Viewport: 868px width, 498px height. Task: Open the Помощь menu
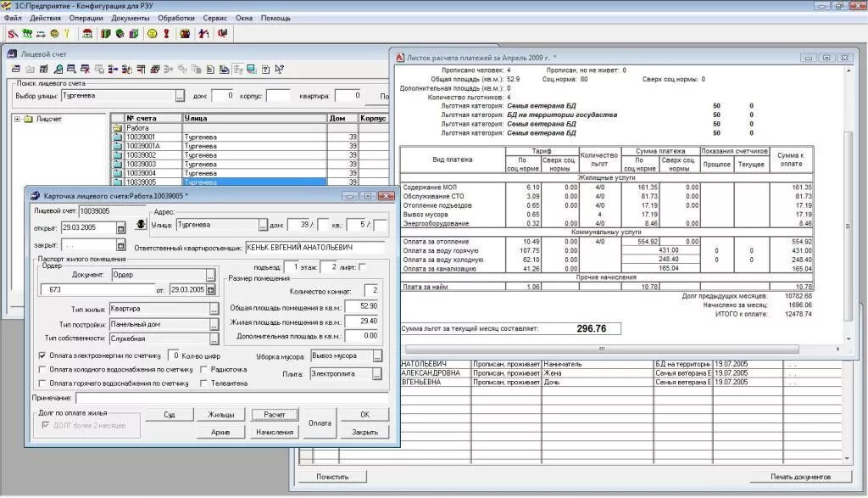coord(275,18)
